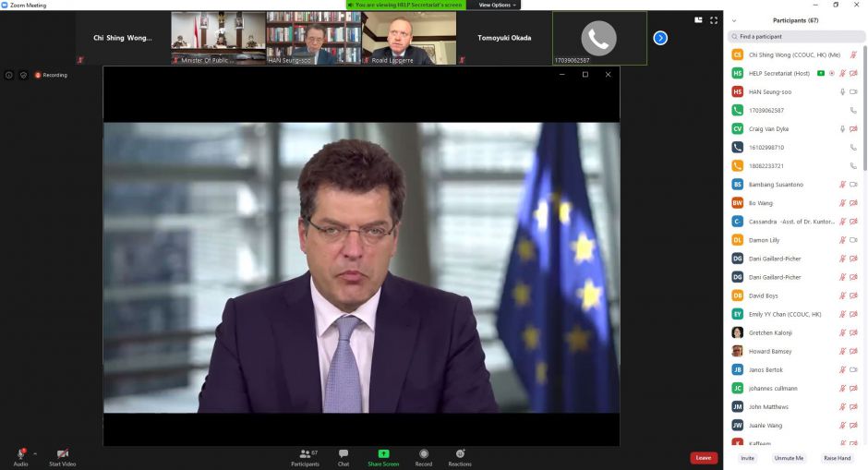This screenshot has width=868, height=470.
Task: Show next video thumbnails with blue arrow
Action: [660, 38]
